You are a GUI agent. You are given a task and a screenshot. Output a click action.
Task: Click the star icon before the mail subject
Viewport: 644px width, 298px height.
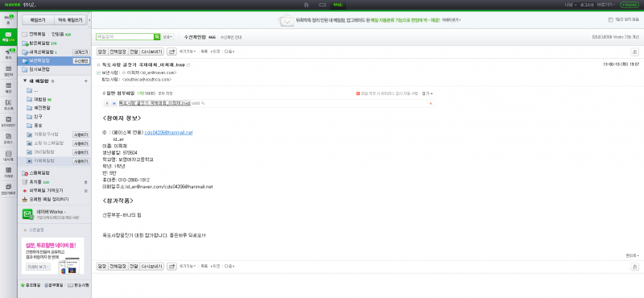98,65
